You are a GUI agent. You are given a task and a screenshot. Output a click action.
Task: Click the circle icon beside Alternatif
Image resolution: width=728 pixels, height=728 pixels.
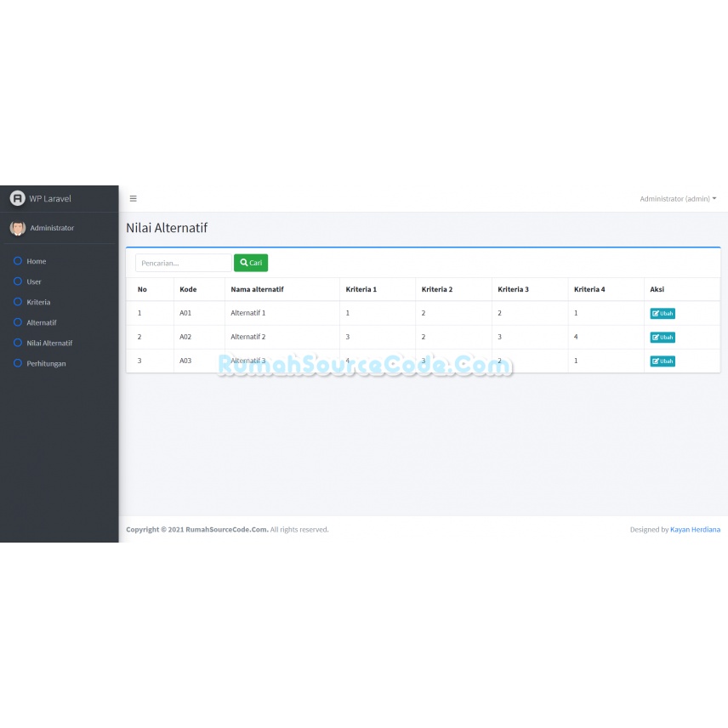[x=18, y=321]
